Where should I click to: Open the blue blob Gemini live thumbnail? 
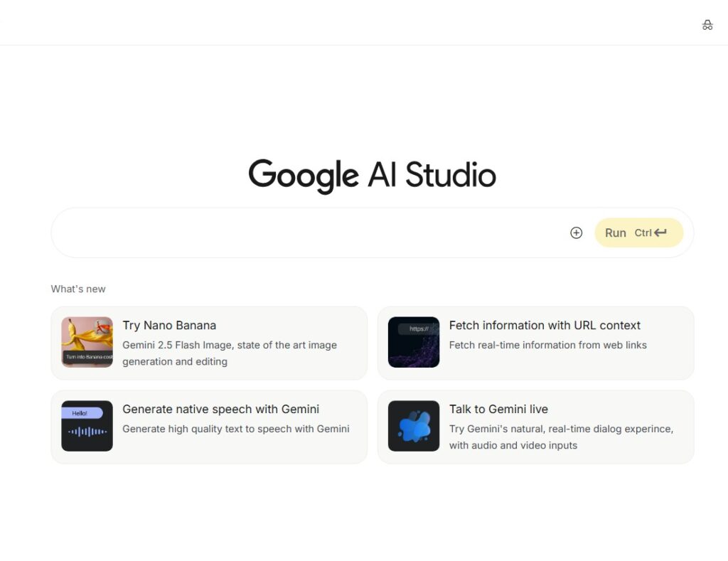[414, 426]
